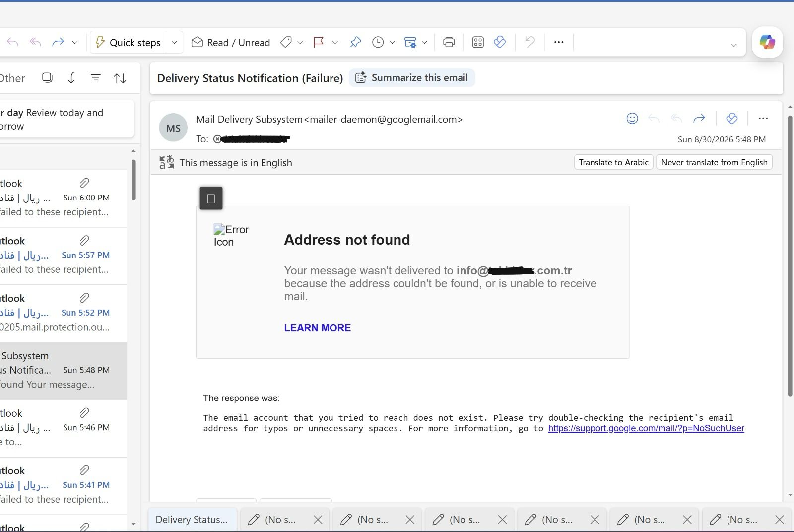Viewport: 794px width, 532px height.
Task: Open the message received Sun 5:41 PM
Action: (64, 486)
